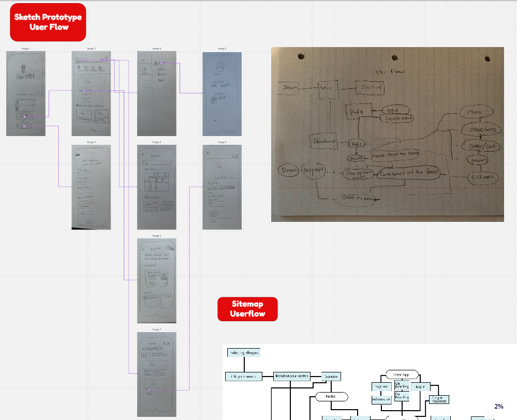
Task: Select the 'Log in' sitemap node
Action: coord(420,386)
